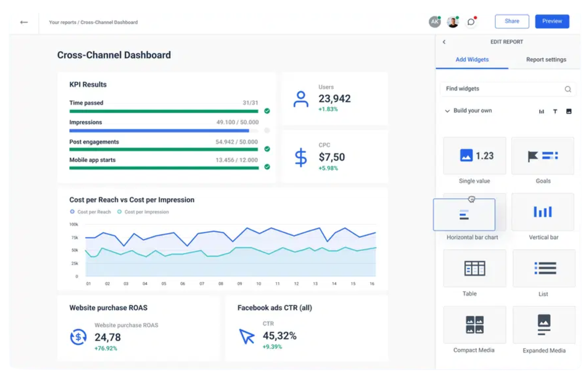Click the Post engagements progress bar
Image resolution: width=588 pixels, height=392 pixels.
pyautogui.click(x=164, y=149)
